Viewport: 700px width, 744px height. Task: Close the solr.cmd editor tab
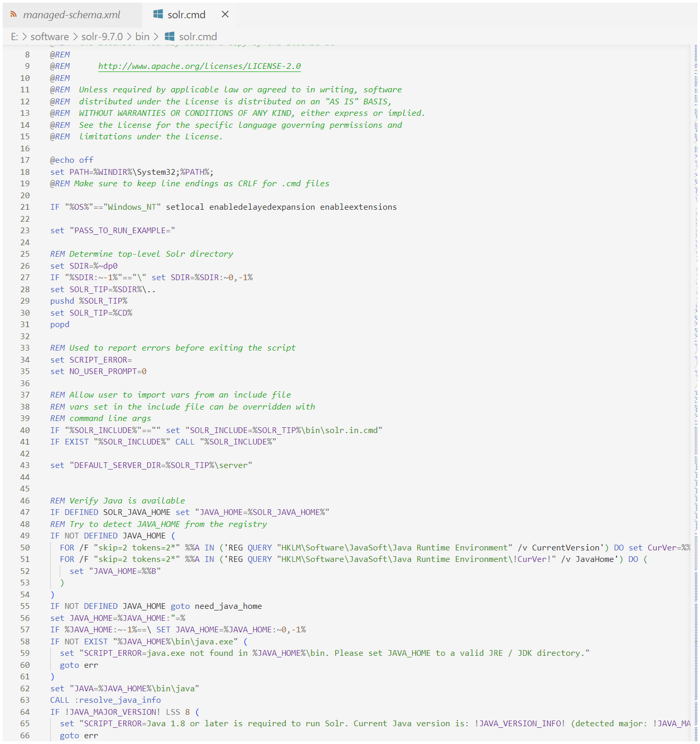pos(225,15)
